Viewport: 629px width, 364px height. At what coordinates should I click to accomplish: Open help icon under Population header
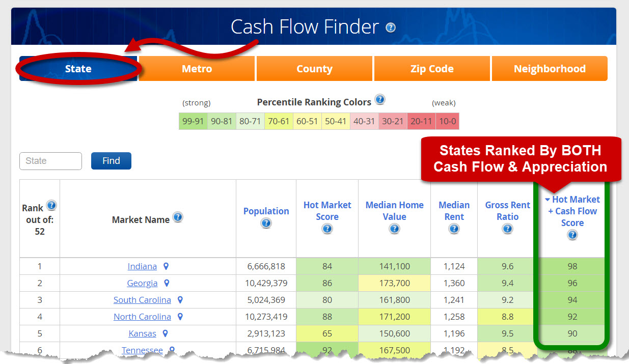(266, 223)
